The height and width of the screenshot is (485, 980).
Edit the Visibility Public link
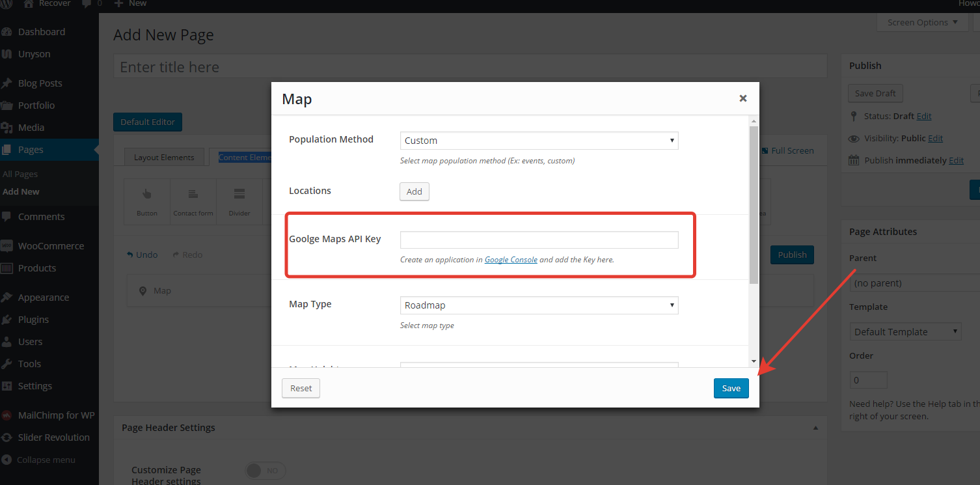pos(936,138)
